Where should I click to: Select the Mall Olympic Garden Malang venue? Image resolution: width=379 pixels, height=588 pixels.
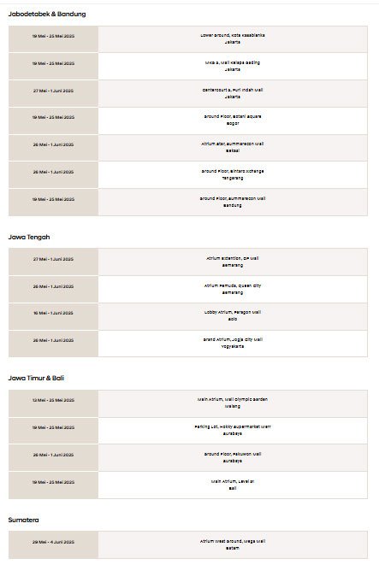pyautogui.click(x=233, y=403)
